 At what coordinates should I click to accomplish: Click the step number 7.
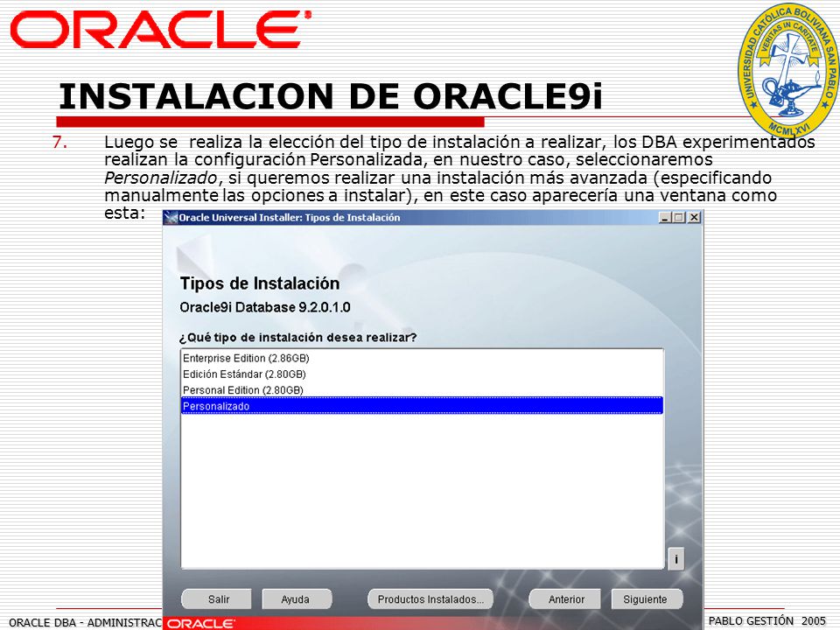[60, 142]
